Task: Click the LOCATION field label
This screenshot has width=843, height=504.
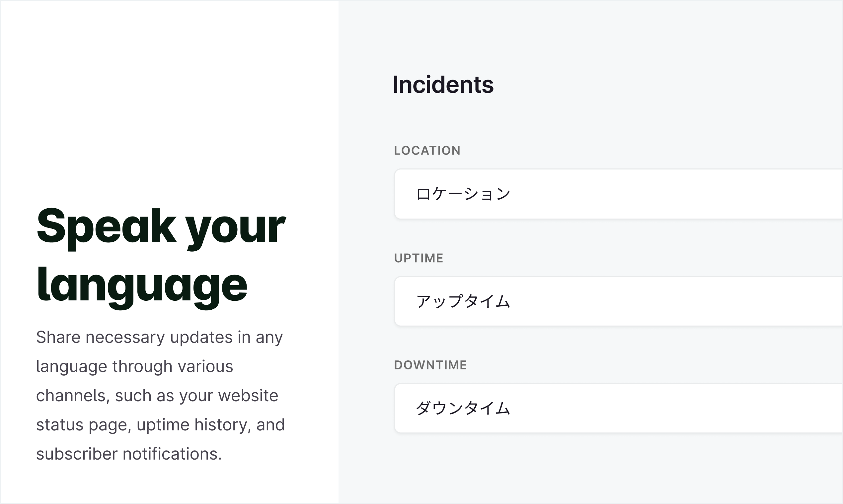Action: (427, 151)
